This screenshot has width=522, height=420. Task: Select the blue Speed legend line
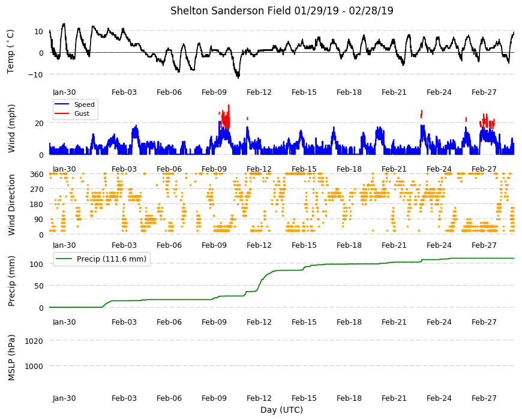[x=61, y=104]
